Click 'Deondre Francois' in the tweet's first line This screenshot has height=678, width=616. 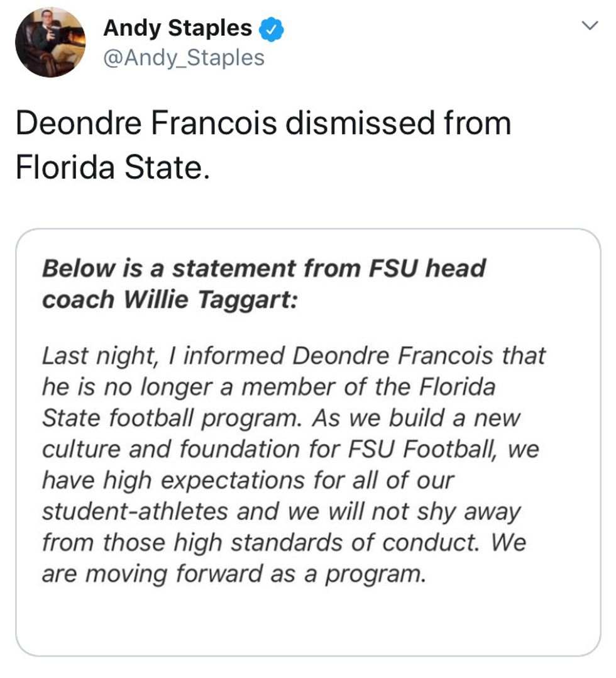click(146, 123)
